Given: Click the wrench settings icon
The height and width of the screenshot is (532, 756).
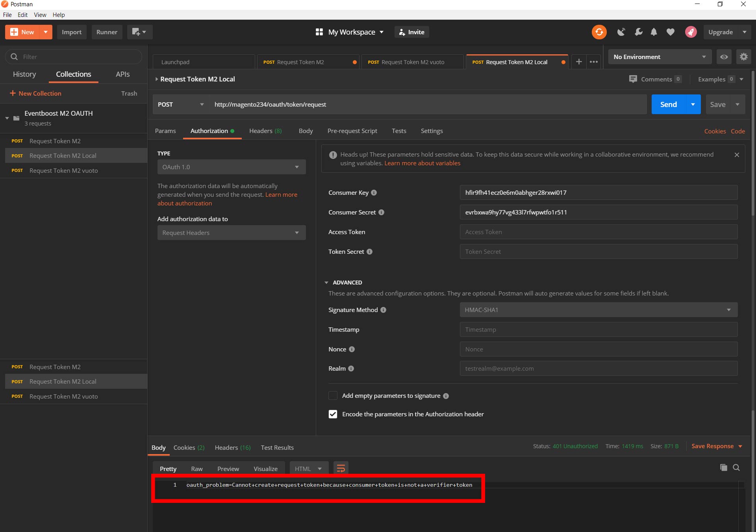Looking at the screenshot, I should point(638,32).
